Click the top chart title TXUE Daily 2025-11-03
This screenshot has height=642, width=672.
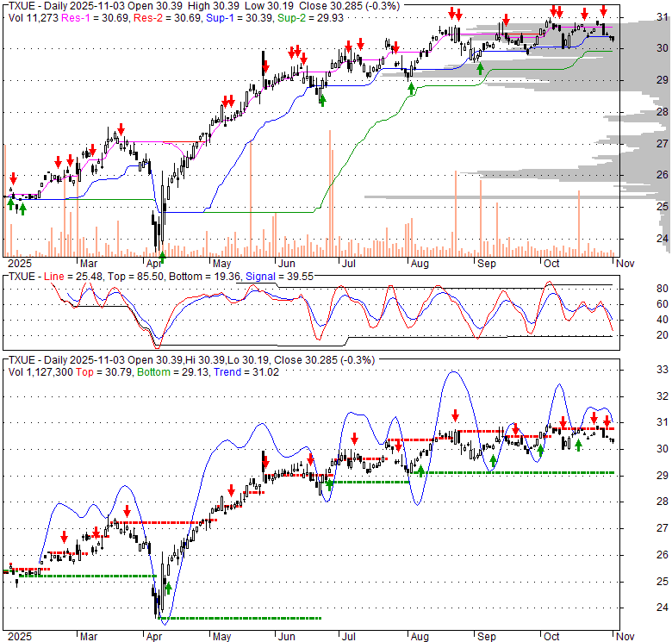[x=66, y=6]
